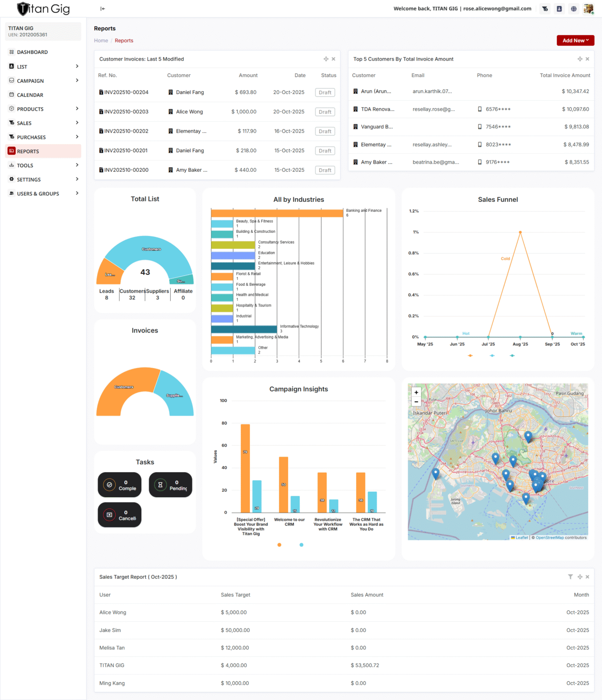Click filter icon on Sales Target Report
The image size is (602, 700).
tap(570, 577)
